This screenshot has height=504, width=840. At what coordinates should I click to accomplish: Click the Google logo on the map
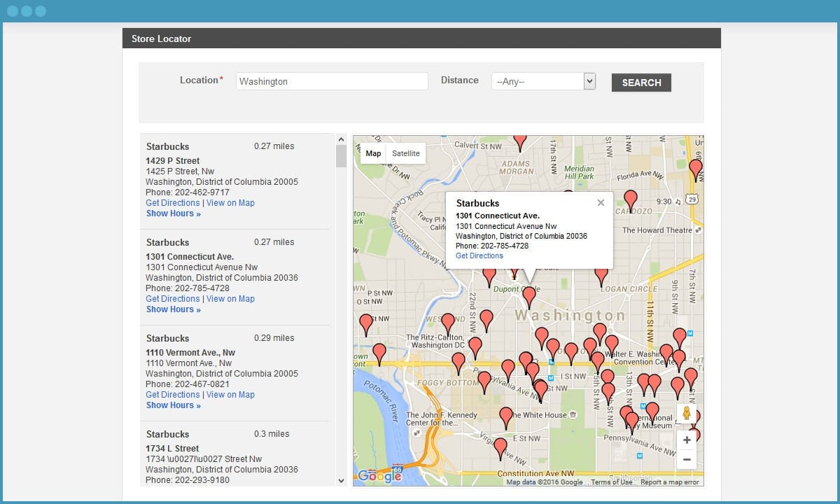(379, 476)
